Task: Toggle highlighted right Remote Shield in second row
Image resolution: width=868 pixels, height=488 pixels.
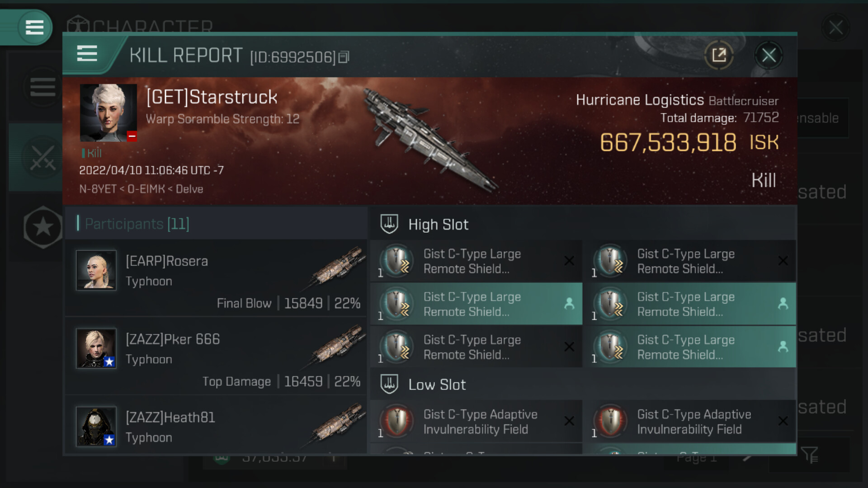Action: point(690,304)
